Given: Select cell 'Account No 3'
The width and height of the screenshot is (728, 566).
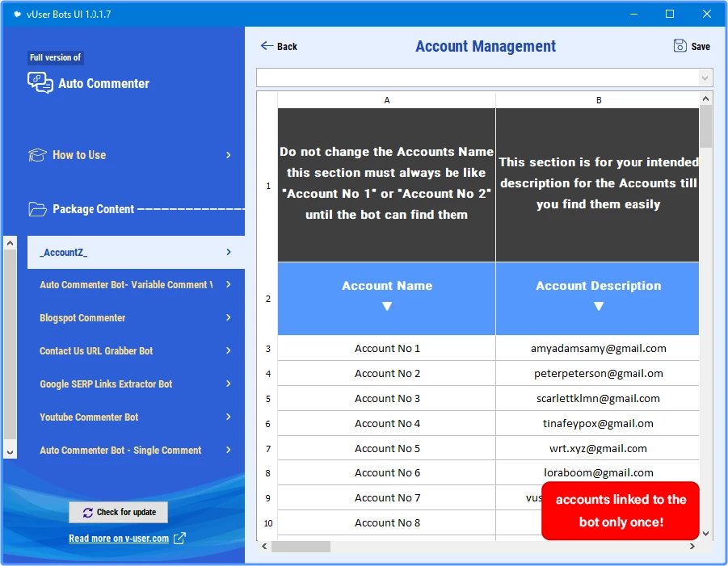Looking at the screenshot, I should (x=387, y=399).
